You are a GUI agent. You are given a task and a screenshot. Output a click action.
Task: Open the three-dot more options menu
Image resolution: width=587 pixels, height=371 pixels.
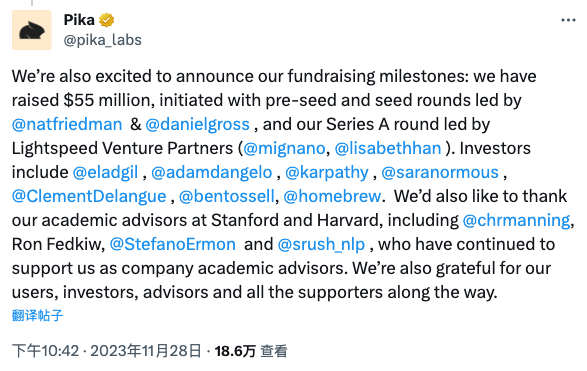568,20
